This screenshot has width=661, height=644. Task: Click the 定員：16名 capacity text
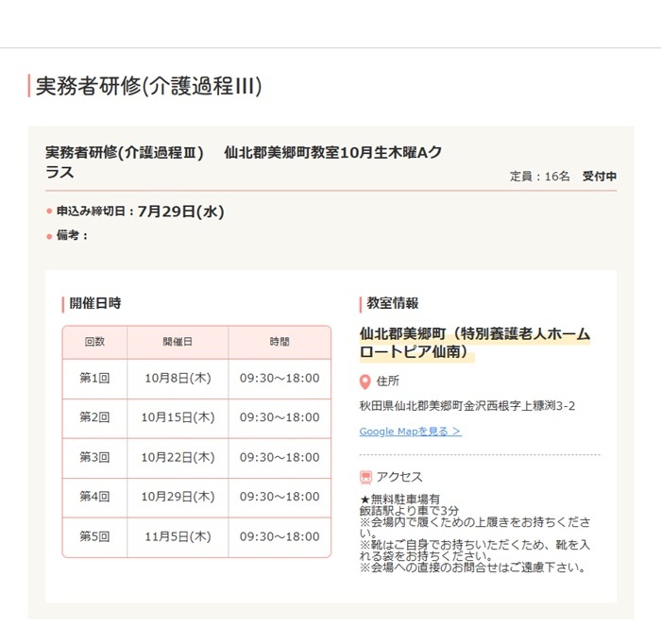[539, 177]
